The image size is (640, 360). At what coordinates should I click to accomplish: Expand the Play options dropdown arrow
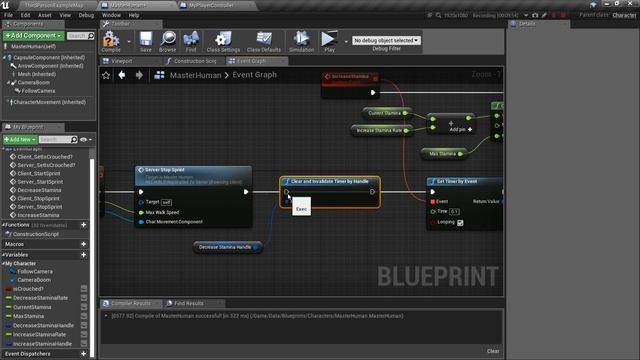(346, 42)
